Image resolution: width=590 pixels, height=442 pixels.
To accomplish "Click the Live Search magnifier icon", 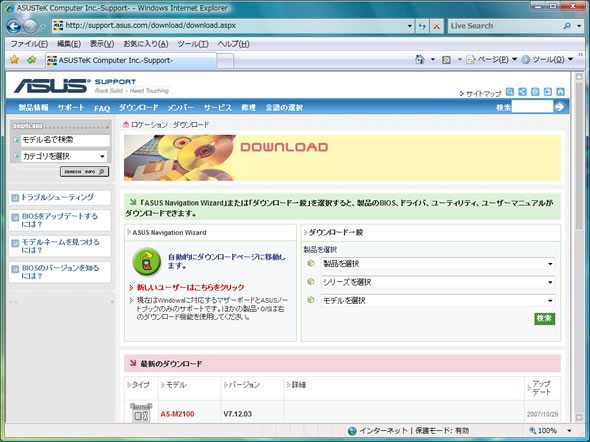I will [567, 26].
